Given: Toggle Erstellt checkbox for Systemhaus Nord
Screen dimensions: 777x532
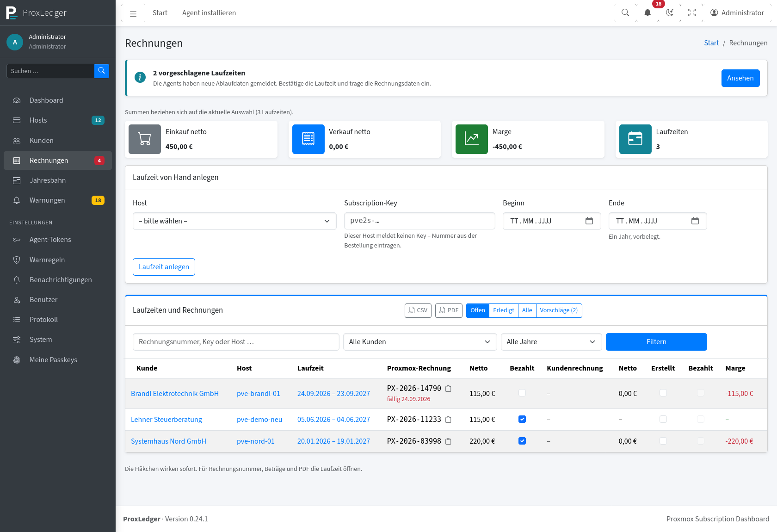Looking at the screenshot, I should pos(663,441).
